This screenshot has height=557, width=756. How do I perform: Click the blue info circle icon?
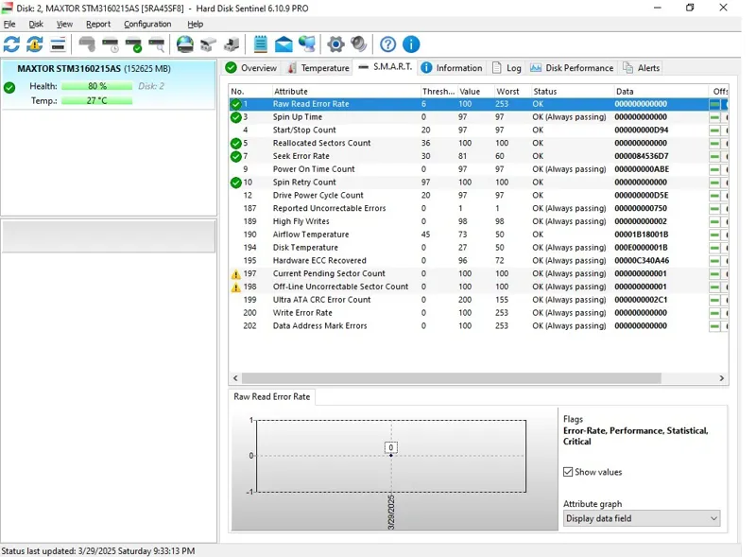[411, 44]
